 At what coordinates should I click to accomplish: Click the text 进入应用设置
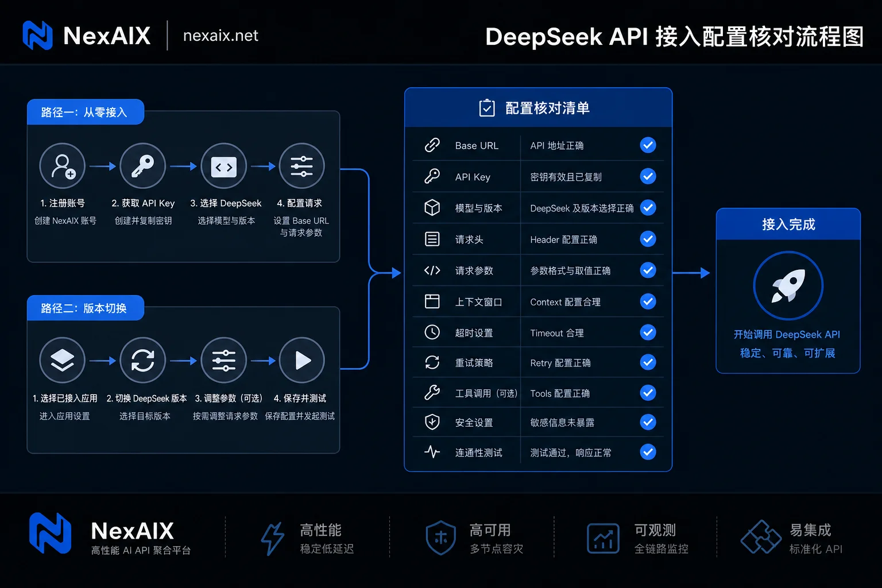64,416
